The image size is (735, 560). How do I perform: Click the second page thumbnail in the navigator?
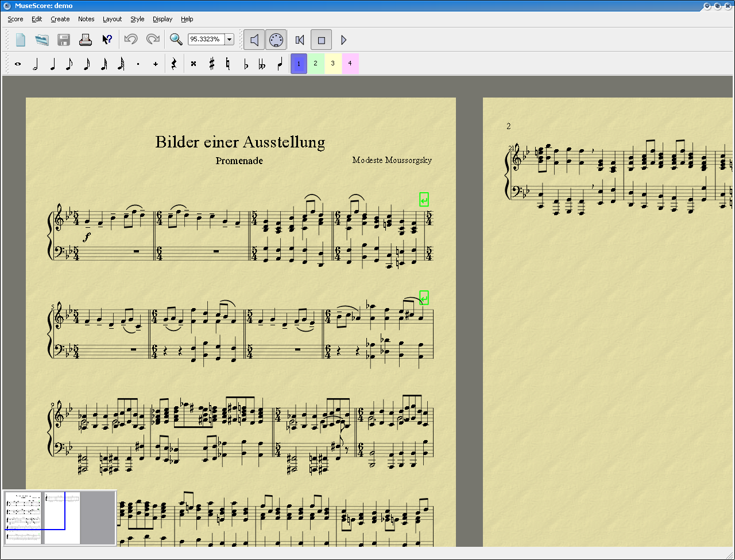[63, 518]
